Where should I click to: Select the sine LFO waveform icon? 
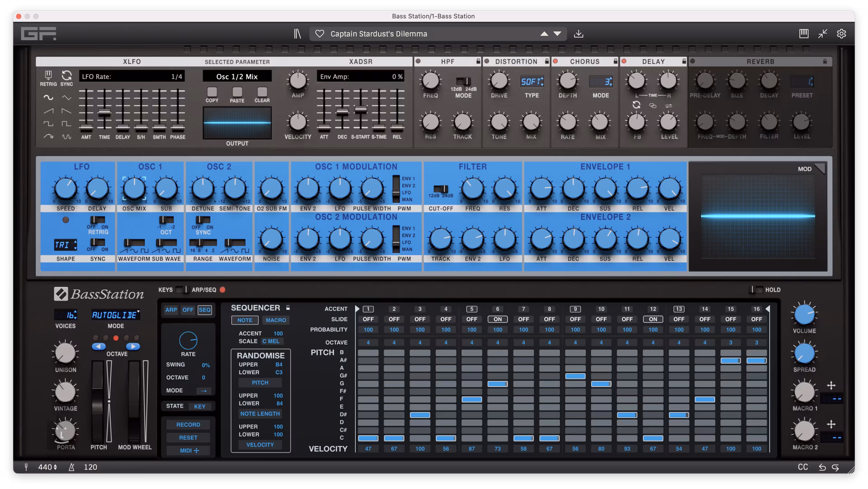coord(48,98)
